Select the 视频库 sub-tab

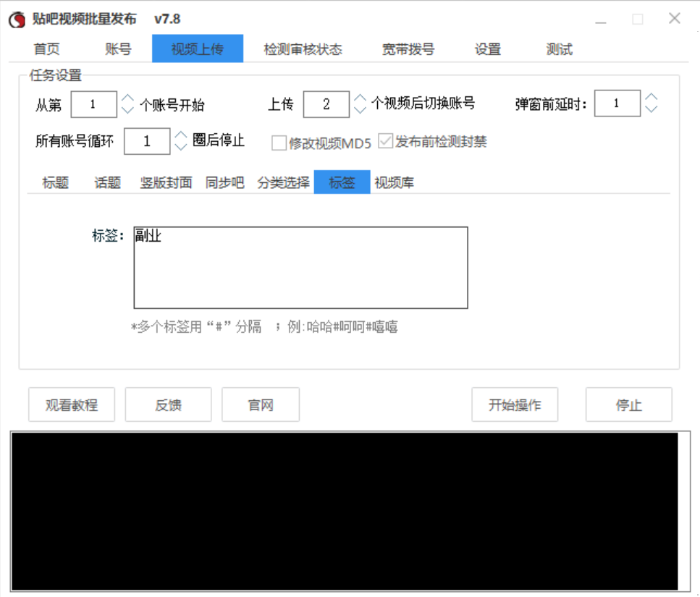[394, 182]
